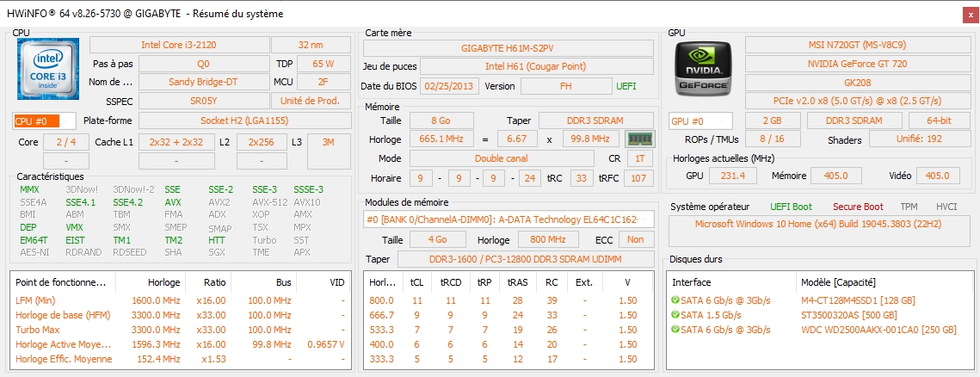Click the 32 nm process field
Screen dimensions: 980x377
click(311, 45)
